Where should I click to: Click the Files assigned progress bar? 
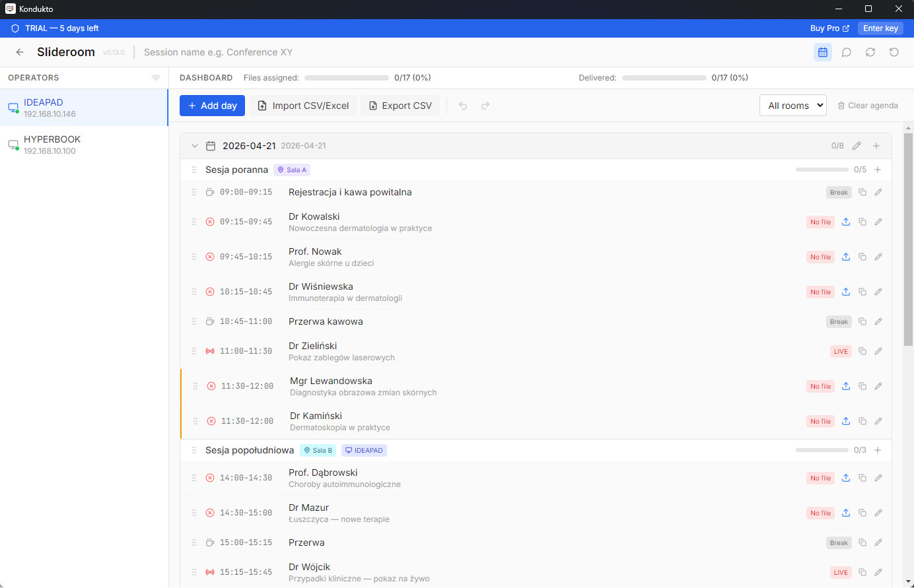point(347,78)
